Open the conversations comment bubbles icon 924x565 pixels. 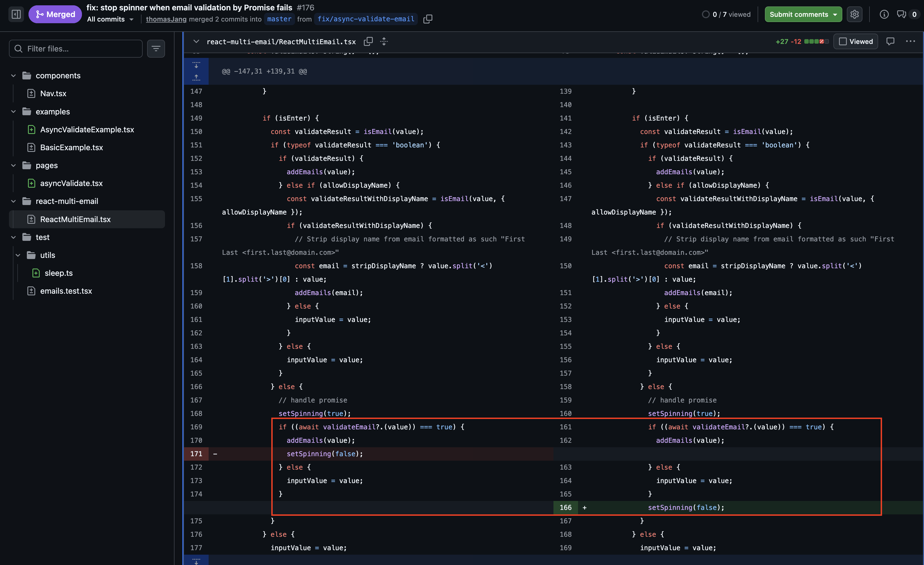[902, 14]
